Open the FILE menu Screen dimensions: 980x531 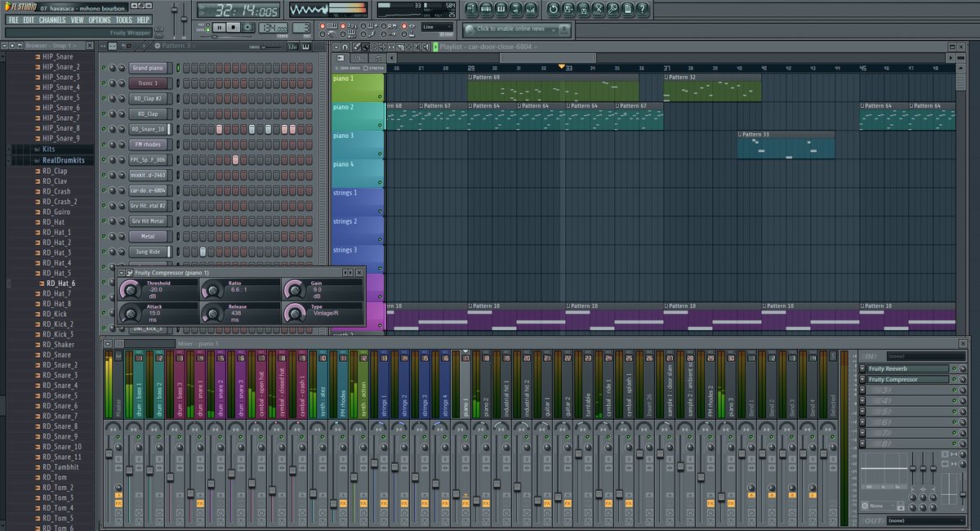(13, 20)
